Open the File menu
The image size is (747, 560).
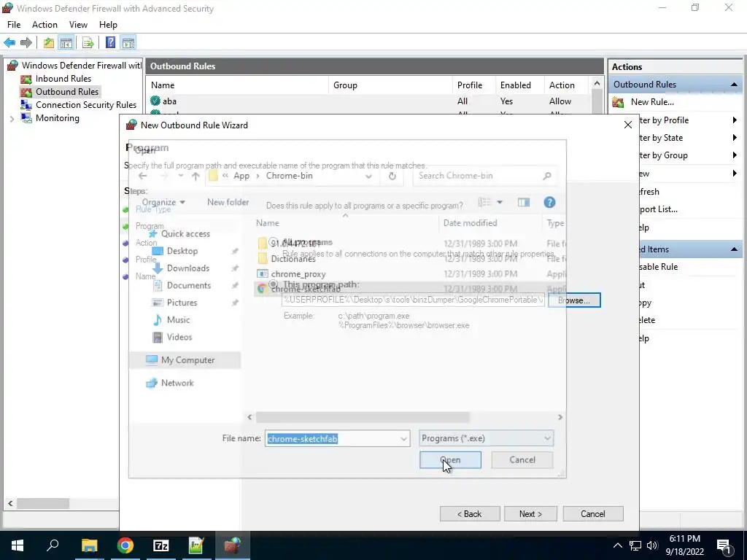(14, 25)
